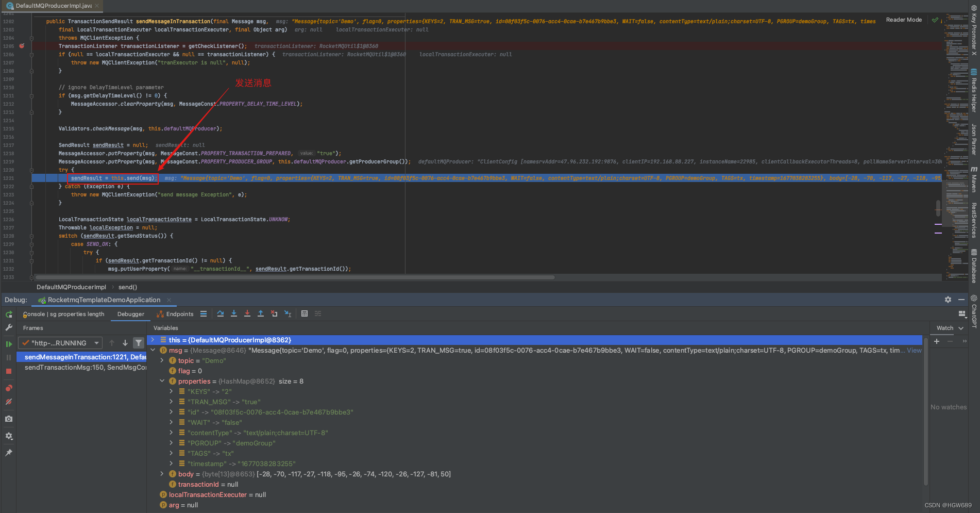The width and height of the screenshot is (980, 513).
Task: Rerun the debug session with green rerun icon
Action: (9, 314)
